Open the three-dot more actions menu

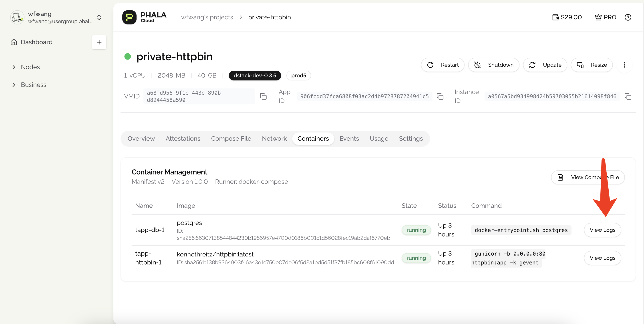[624, 65]
